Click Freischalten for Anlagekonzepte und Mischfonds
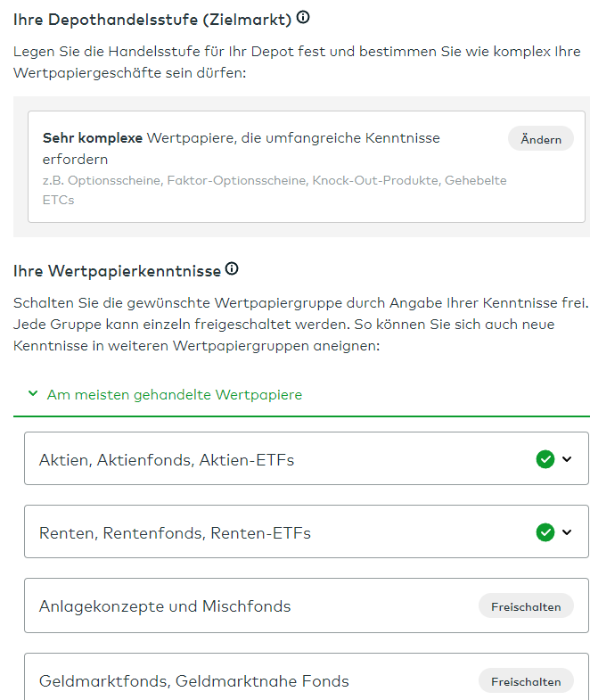The width and height of the screenshot is (590, 700). [526, 606]
